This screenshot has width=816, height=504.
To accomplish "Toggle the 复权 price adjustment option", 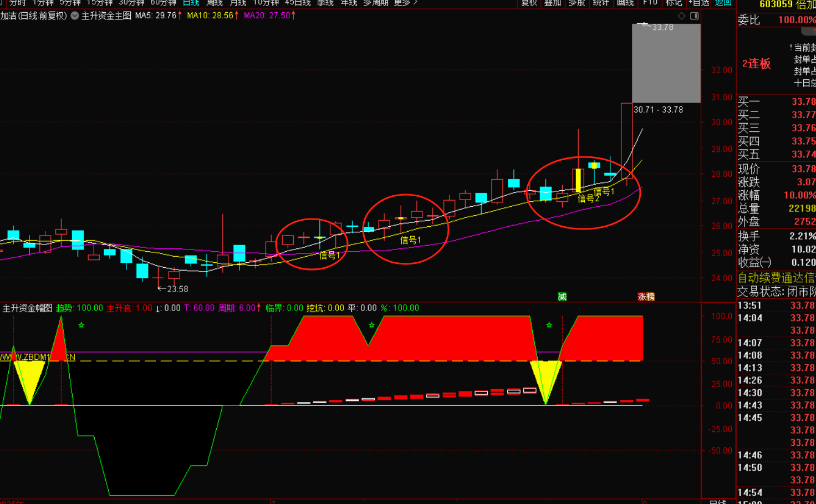I will coord(529,3).
